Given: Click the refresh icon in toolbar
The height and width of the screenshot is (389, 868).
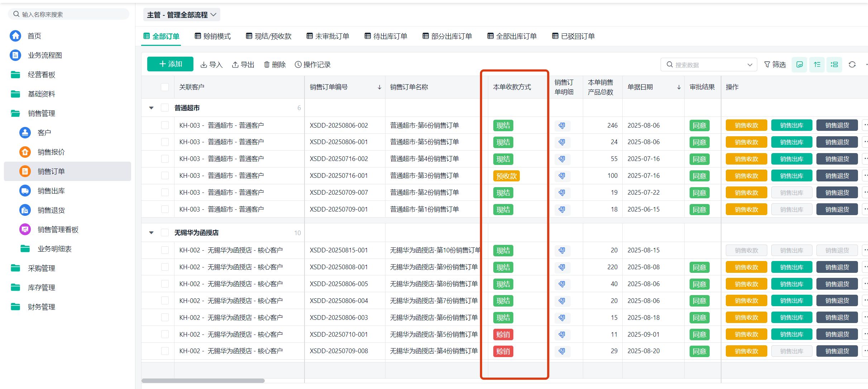Looking at the screenshot, I should point(852,65).
